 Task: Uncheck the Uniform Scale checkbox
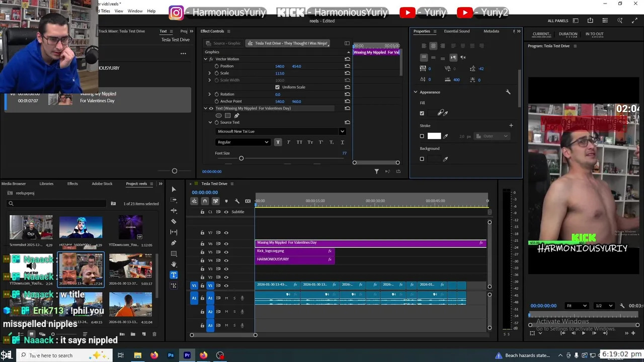click(x=277, y=87)
